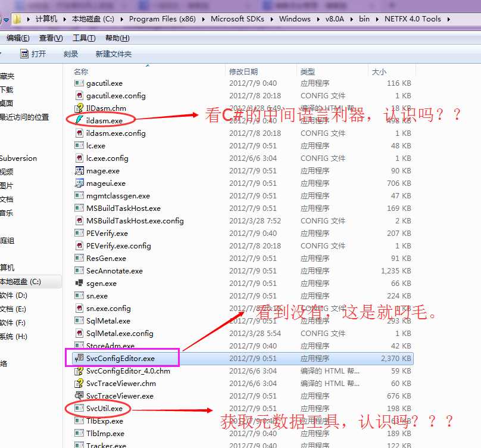Click the sn.exe file icon
The width and height of the screenshot is (481, 448).
pyautogui.click(x=79, y=295)
